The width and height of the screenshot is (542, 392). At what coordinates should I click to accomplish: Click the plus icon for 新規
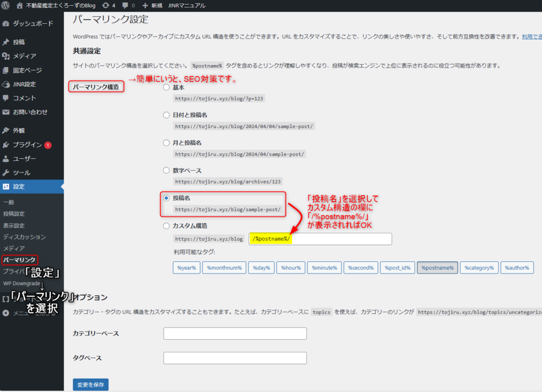point(145,5)
